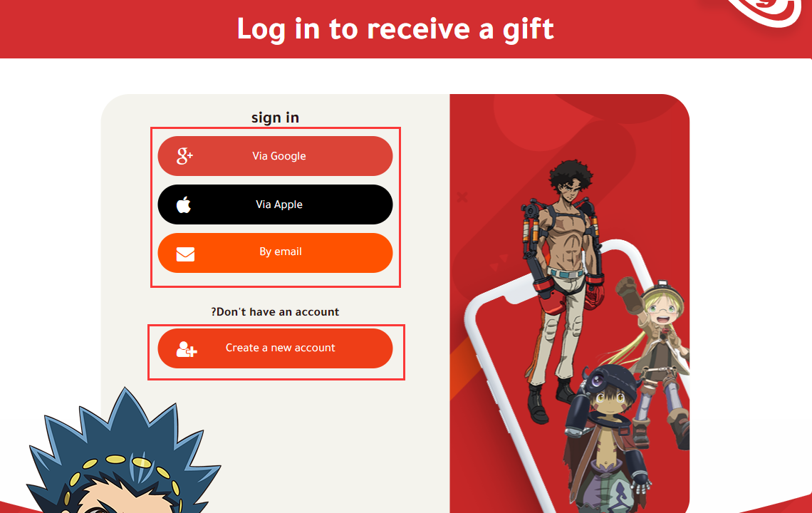
Task: Sign in Via Apple
Action: [x=275, y=204]
